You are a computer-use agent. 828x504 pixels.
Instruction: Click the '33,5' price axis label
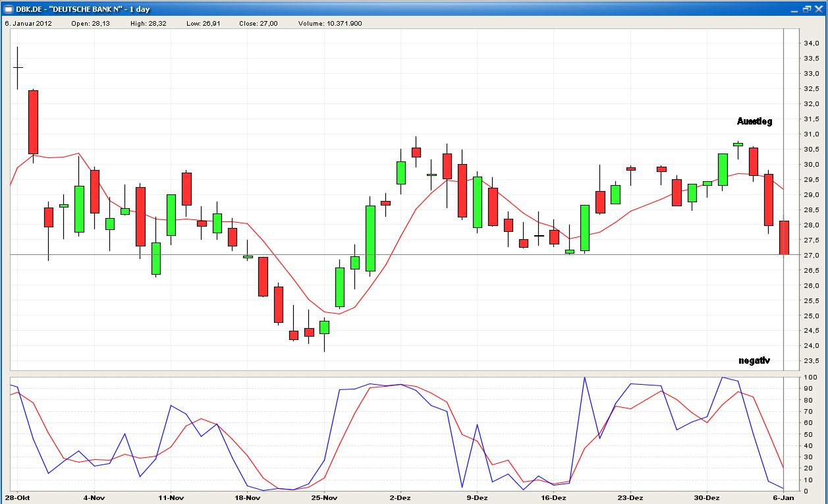coord(811,59)
